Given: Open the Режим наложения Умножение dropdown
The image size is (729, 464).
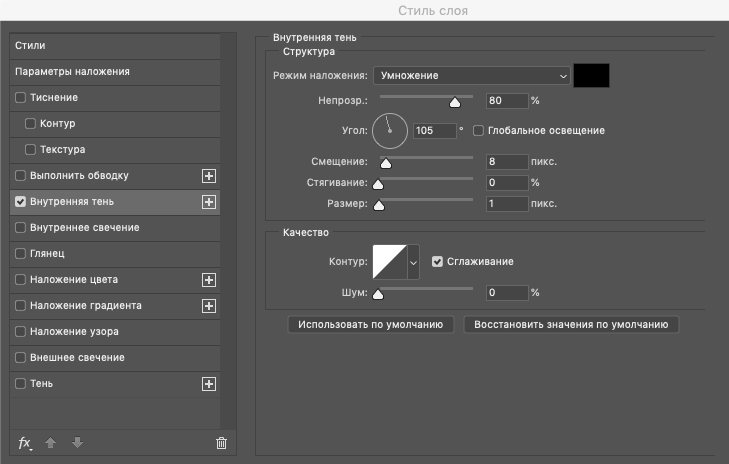Looking at the screenshot, I should (471, 76).
